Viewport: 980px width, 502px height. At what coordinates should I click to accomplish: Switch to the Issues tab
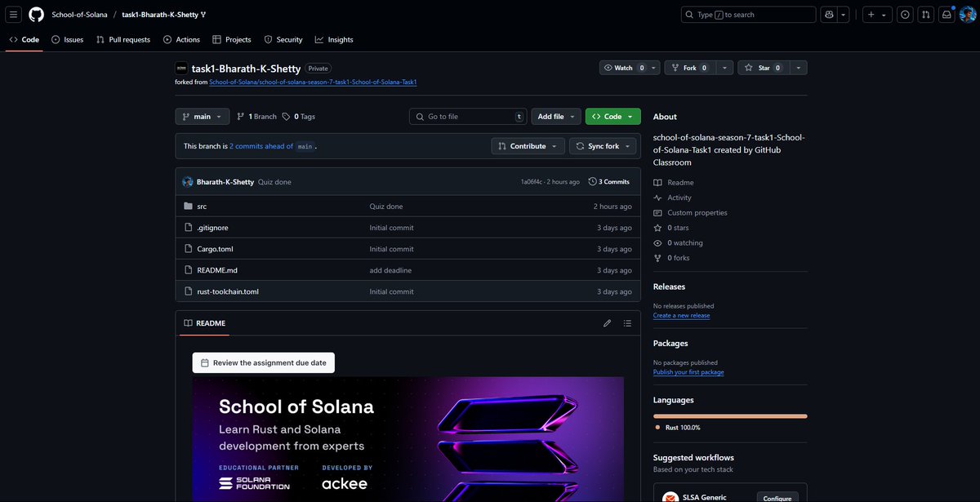tap(67, 39)
